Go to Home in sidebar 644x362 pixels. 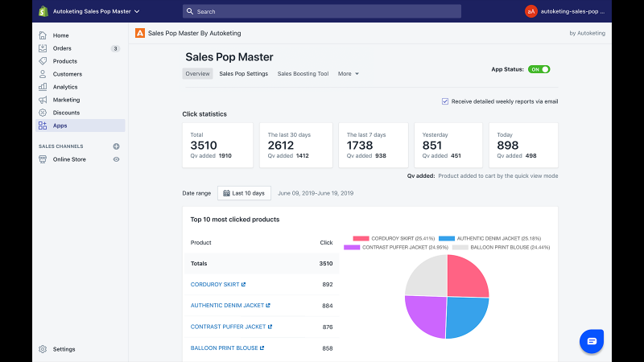point(61,35)
